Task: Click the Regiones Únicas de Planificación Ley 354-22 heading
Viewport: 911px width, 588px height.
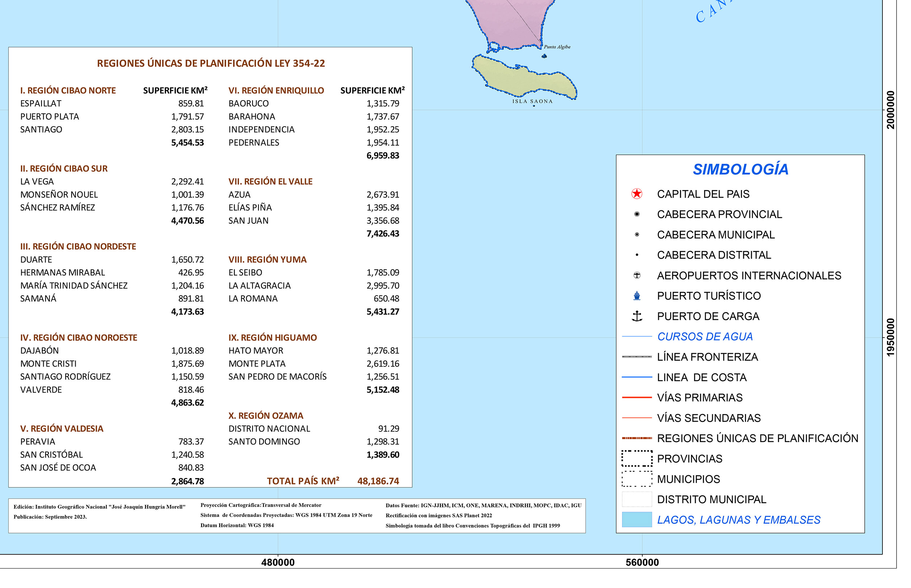Action: pyautogui.click(x=211, y=63)
